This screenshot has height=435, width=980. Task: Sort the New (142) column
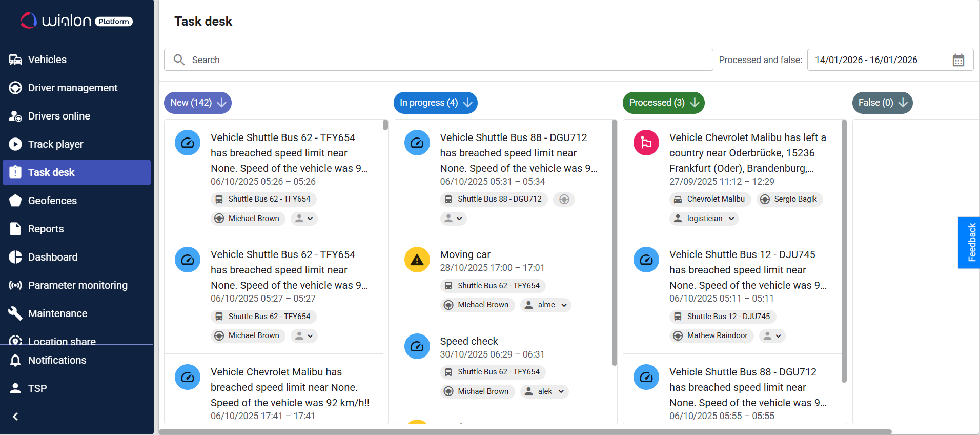click(x=222, y=103)
